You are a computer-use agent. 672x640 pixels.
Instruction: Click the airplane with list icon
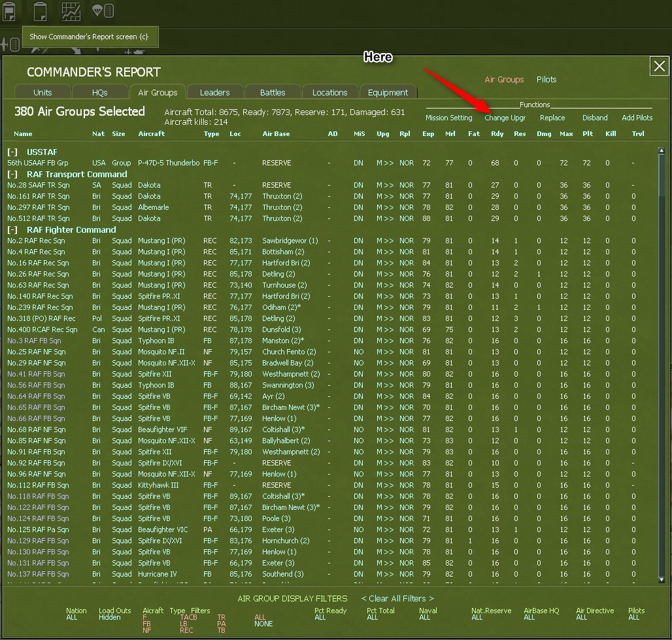(x=10, y=44)
